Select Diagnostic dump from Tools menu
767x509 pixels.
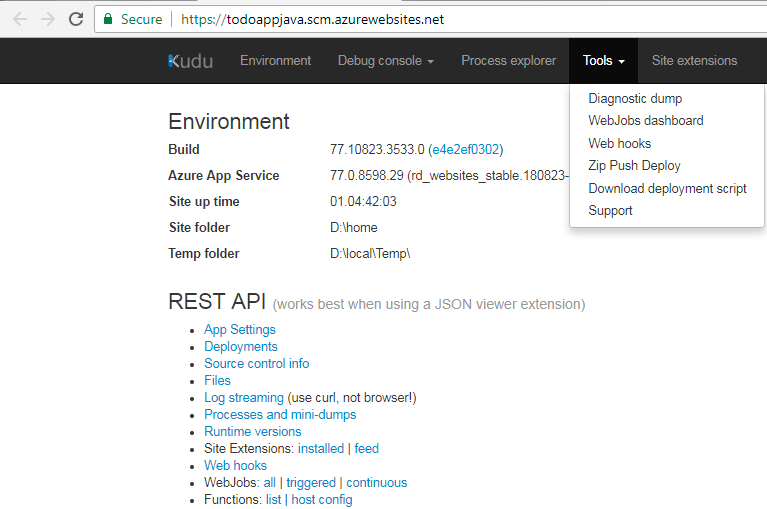[x=635, y=99]
